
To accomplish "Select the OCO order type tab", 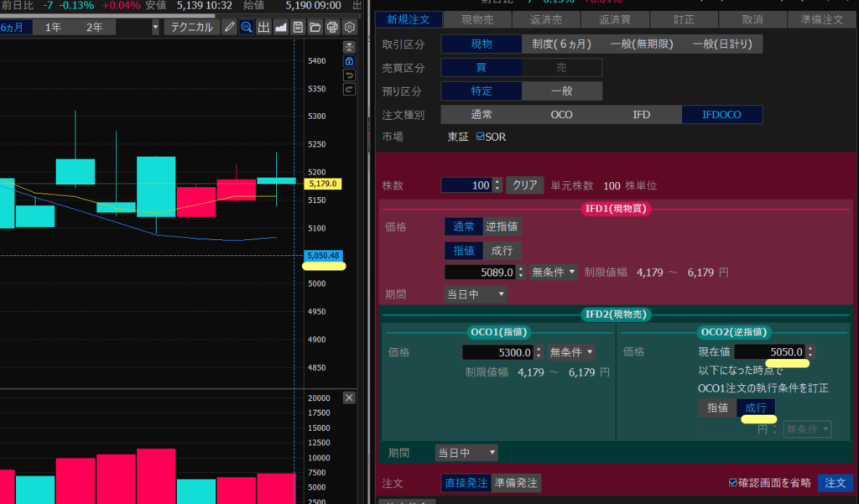I will (x=561, y=115).
